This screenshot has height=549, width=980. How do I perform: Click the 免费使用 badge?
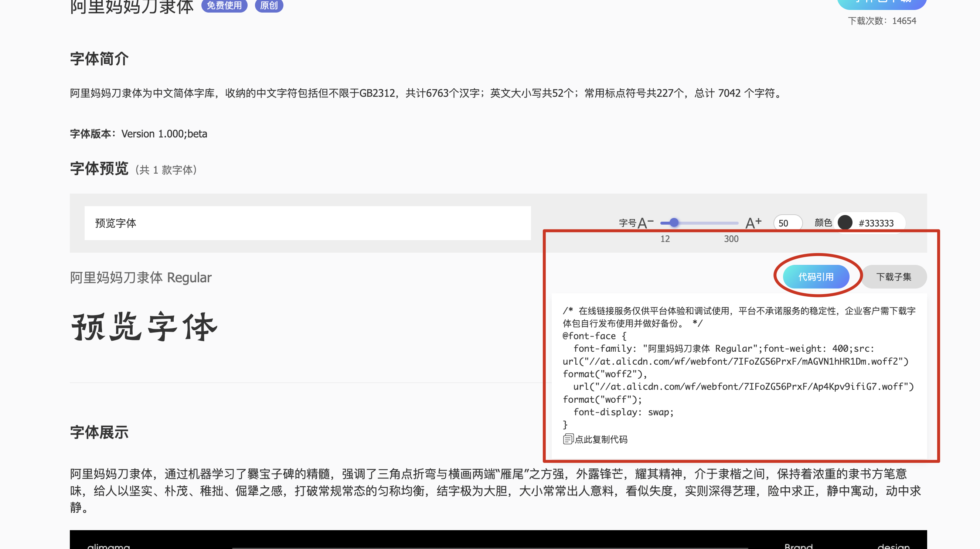point(224,5)
